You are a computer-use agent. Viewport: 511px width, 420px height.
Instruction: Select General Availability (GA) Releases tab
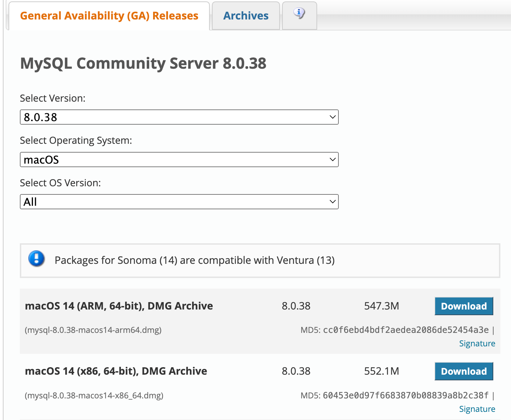tap(109, 16)
